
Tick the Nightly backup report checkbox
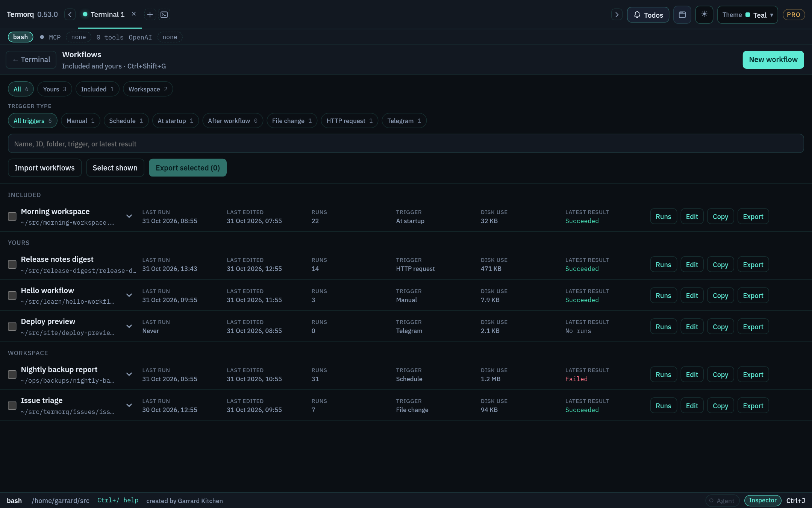[x=12, y=374]
